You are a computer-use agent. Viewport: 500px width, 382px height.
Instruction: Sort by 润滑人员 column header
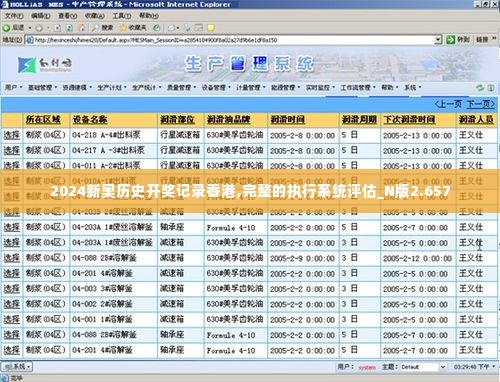tap(476, 119)
